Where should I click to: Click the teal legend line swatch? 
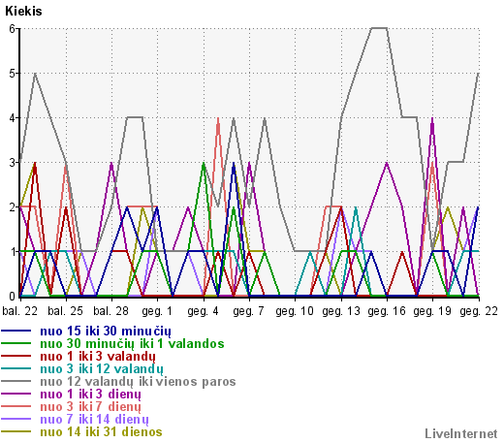pos(16,368)
